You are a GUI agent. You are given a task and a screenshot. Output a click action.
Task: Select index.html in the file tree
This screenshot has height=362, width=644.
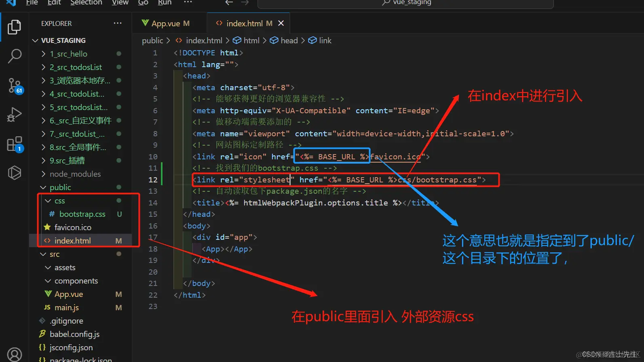(x=73, y=241)
